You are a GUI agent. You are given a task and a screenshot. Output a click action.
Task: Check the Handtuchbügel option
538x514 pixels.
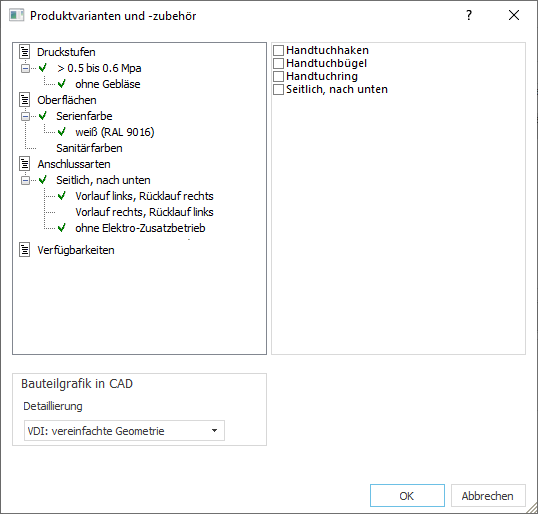click(x=278, y=63)
